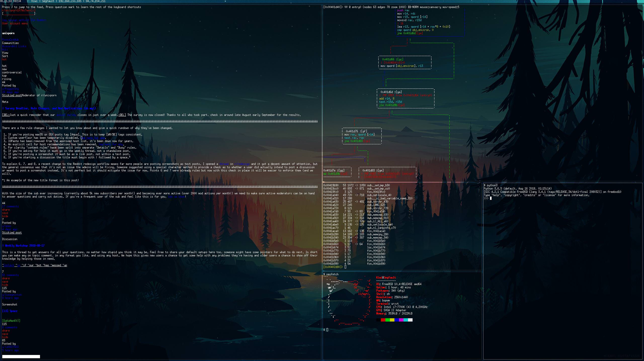Click the red neofetch color block
This screenshot has width=644, height=361.
(x=383, y=320)
